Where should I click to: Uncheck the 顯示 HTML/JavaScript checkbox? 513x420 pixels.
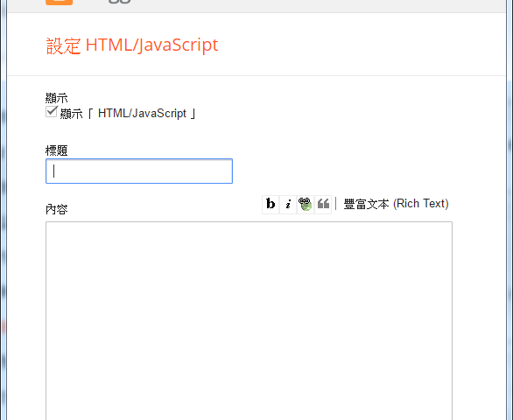coord(52,111)
